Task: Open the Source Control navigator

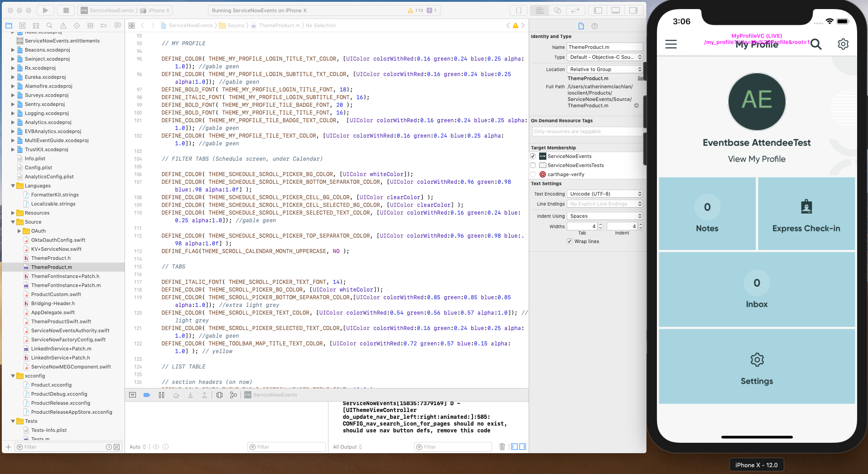Action: tap(22, 25)
